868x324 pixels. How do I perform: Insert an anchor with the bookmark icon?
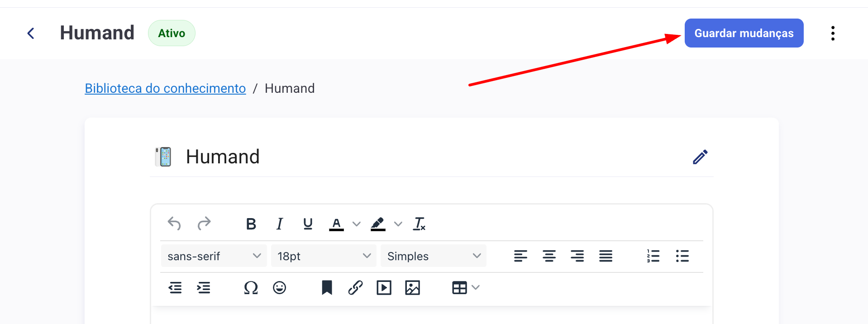pos(327,288)
